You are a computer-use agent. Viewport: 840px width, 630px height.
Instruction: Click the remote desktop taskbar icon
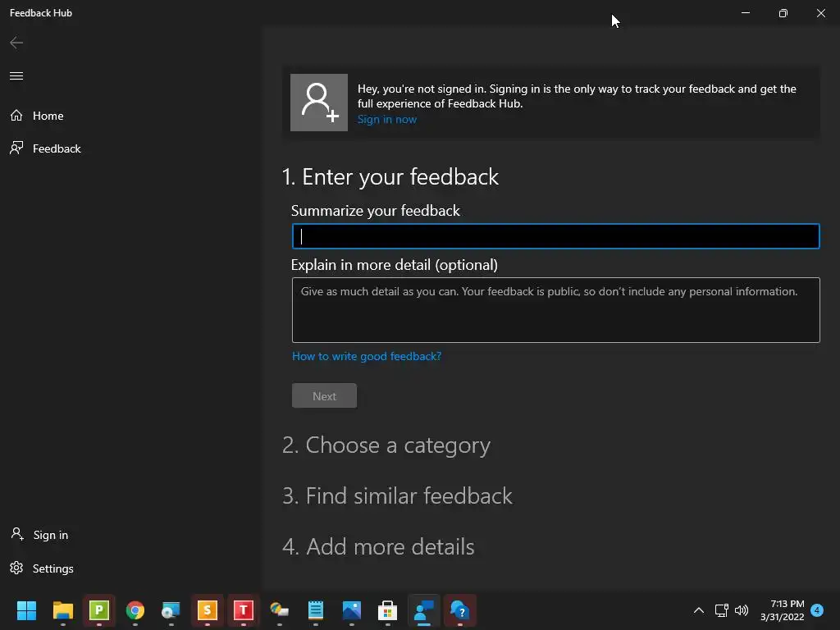coord(171,610)
